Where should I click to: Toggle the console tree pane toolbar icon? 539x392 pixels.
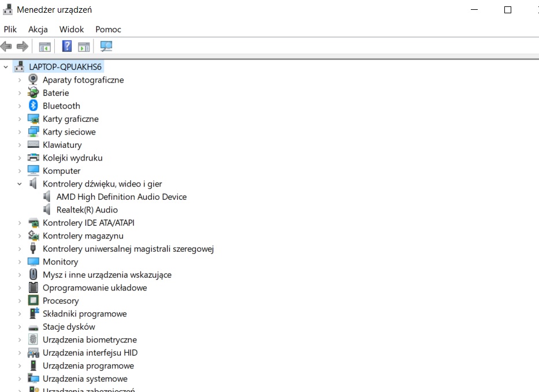[44, 46]
